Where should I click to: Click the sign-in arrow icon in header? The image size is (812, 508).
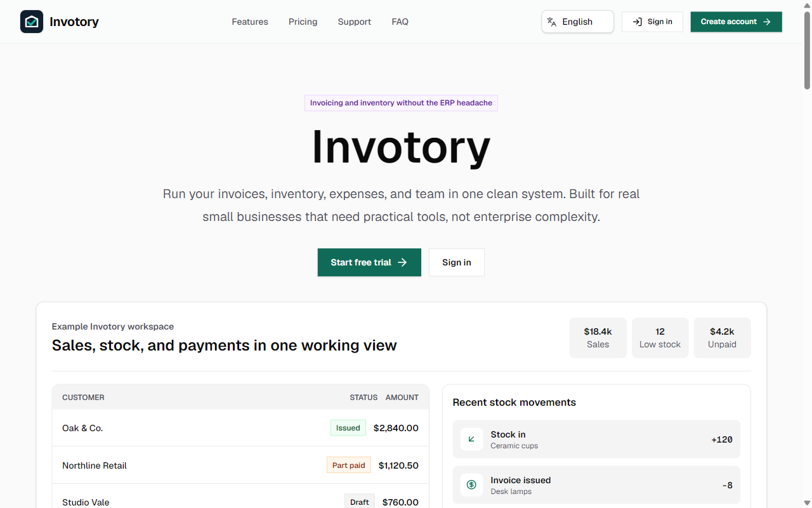[x=638, y=22]
